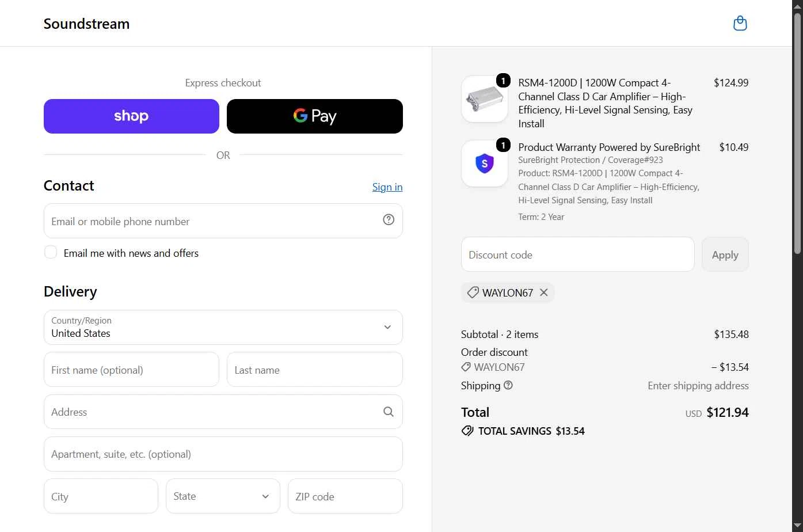The image size is (803, 532).
Task: Open the shopping bag cart icon
Action: [740, 24]
